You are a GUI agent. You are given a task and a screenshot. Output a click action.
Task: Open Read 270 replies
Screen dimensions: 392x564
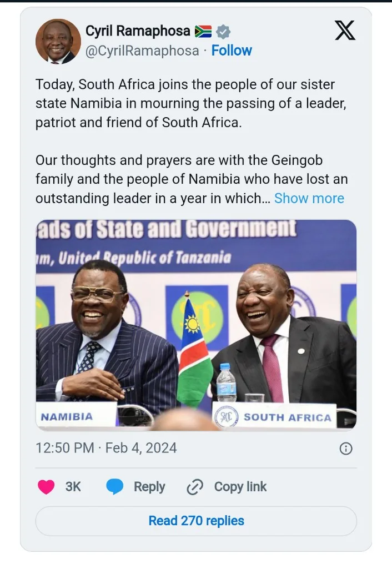tap(196, 521)
